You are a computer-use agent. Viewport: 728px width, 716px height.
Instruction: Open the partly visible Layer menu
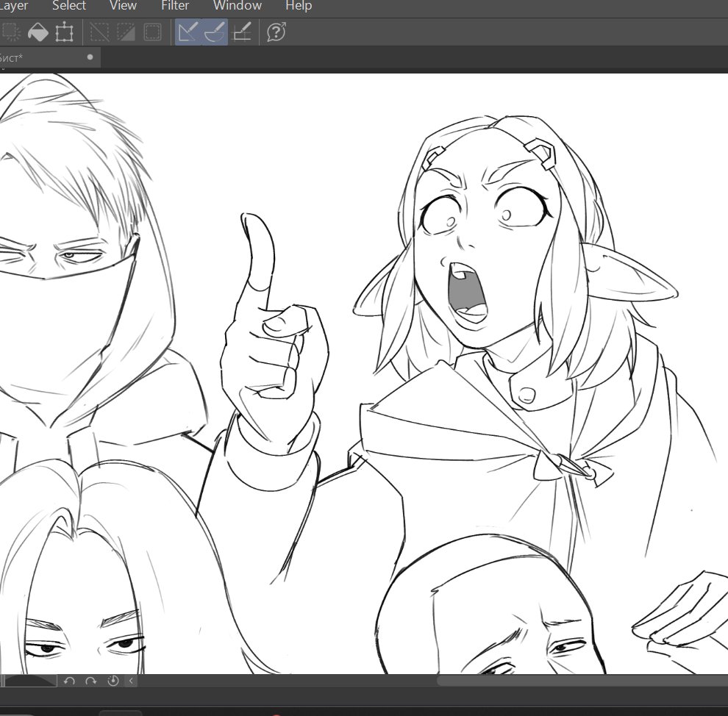click(14, 6)
